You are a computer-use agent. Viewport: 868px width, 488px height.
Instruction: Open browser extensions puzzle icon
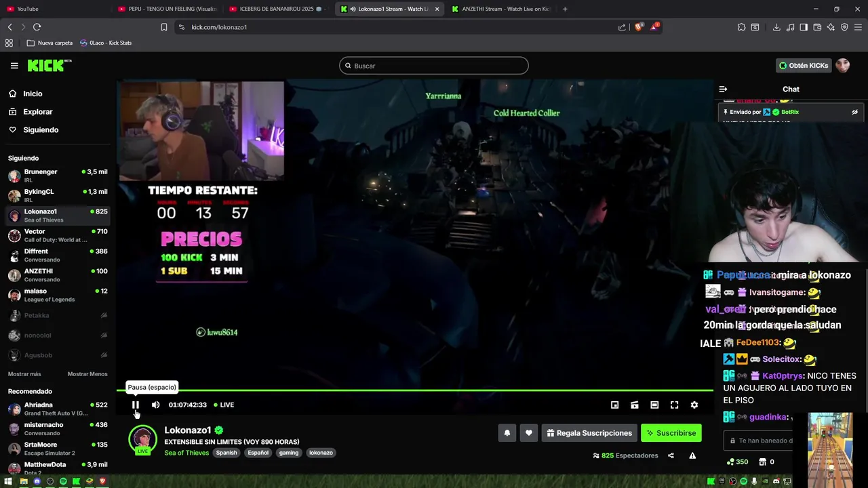point(741,27)
